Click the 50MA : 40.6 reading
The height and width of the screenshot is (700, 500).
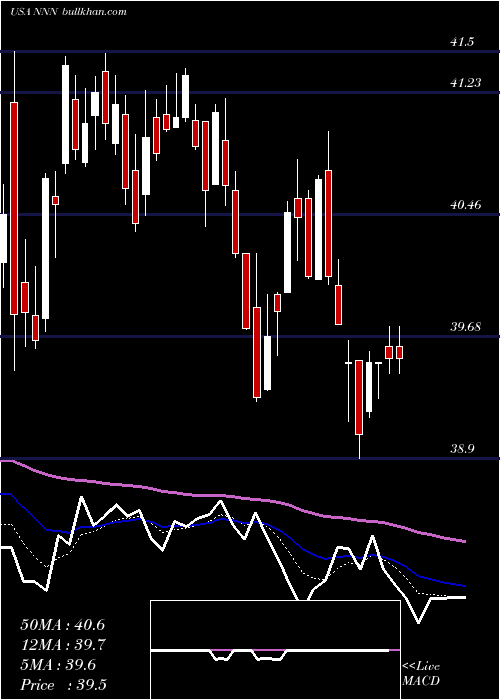[62, 625]
